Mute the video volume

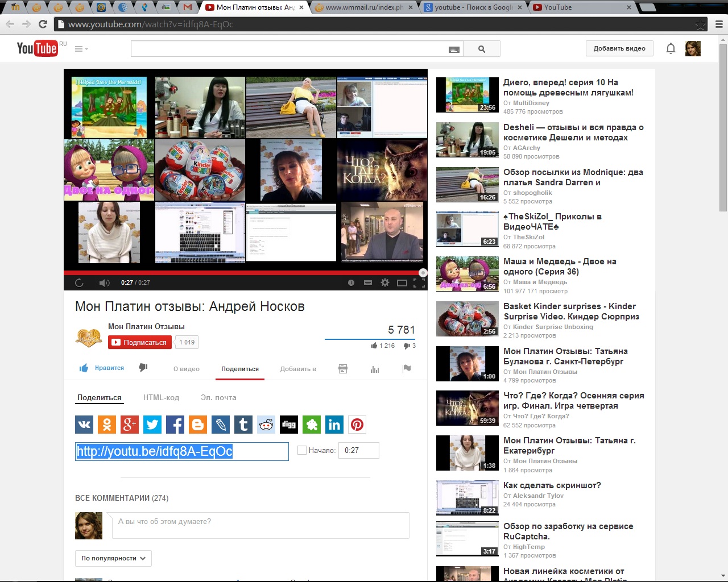tap(104, 282)
